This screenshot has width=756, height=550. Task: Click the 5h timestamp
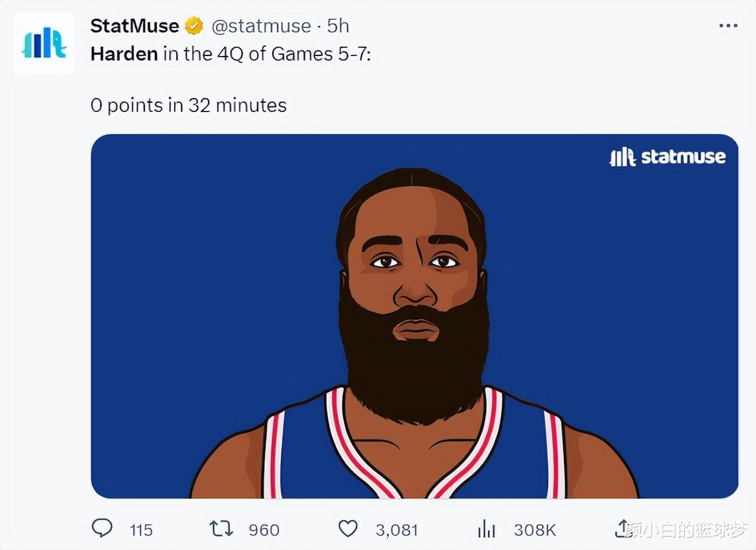click(x=338, y=26)
